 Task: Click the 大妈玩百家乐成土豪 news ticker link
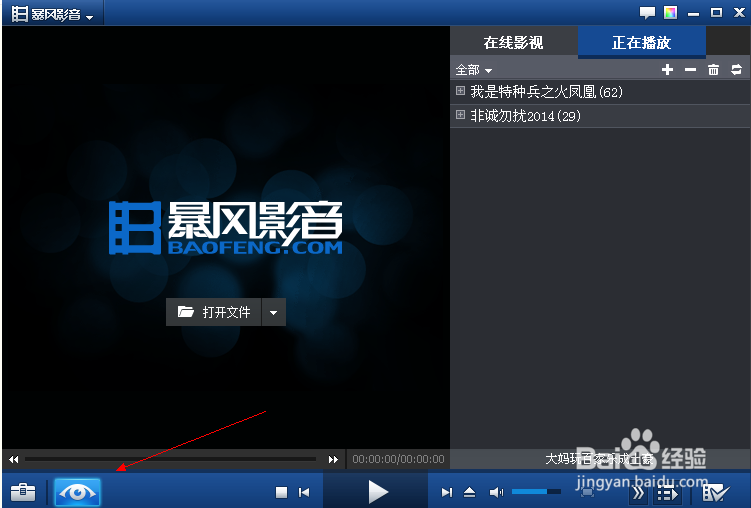(x=599, y=459)
